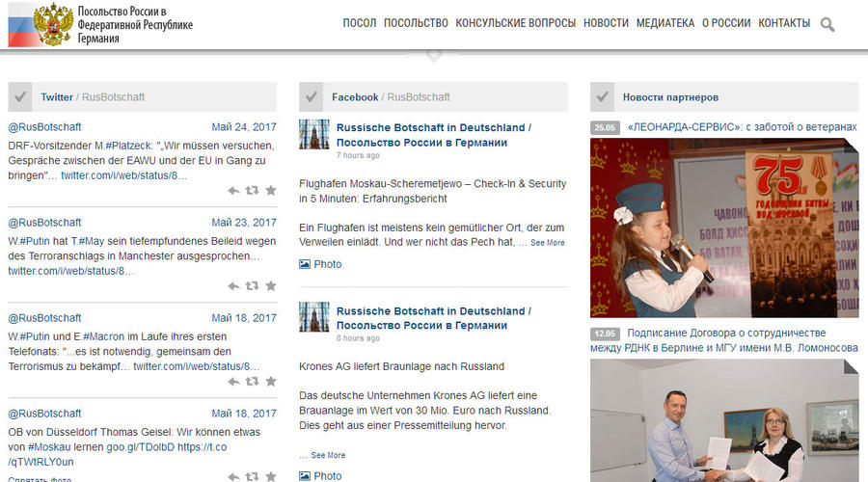
Task: Go to the НОВОСТИ navigation section
Action: 606,23
